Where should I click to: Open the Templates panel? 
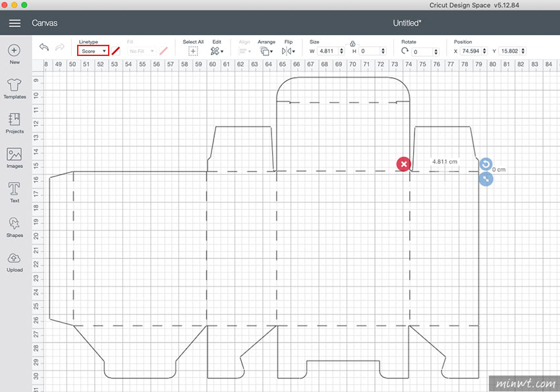(x=14, y=89)
